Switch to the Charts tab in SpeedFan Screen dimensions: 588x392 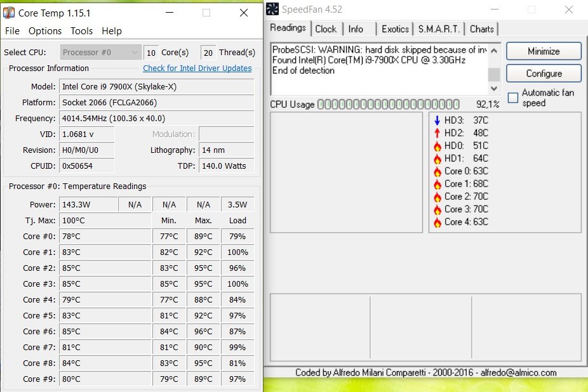[x=482, y=29]
